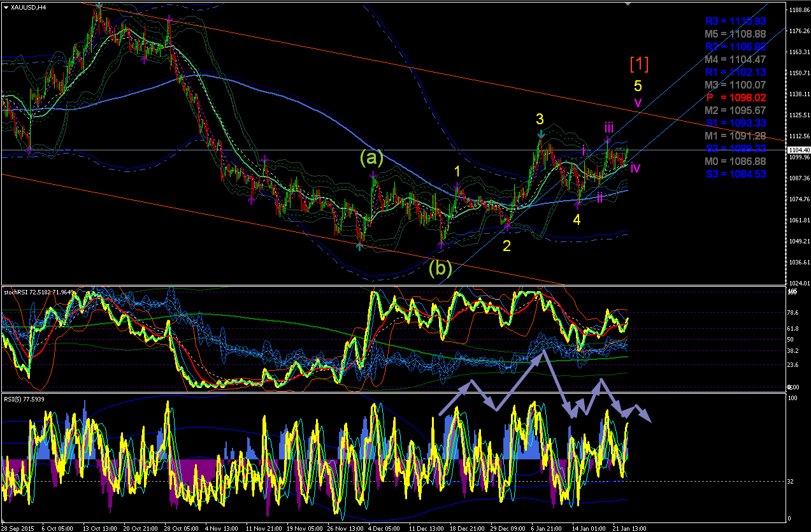The height and width of the screenshot is (532, 811).
Task: Click time axis label 21 Jan 13:00
Action: pyautogui.click(x=629, y=528)
